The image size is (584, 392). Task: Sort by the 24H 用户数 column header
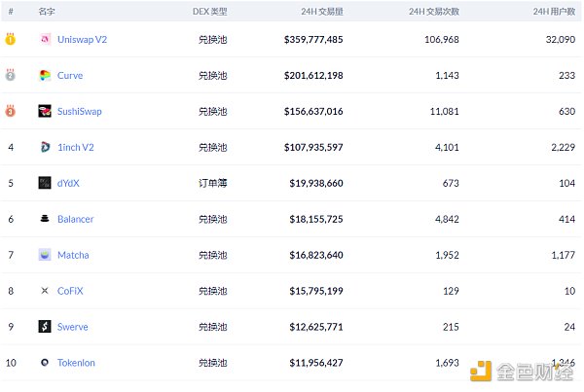pos(554,12)
